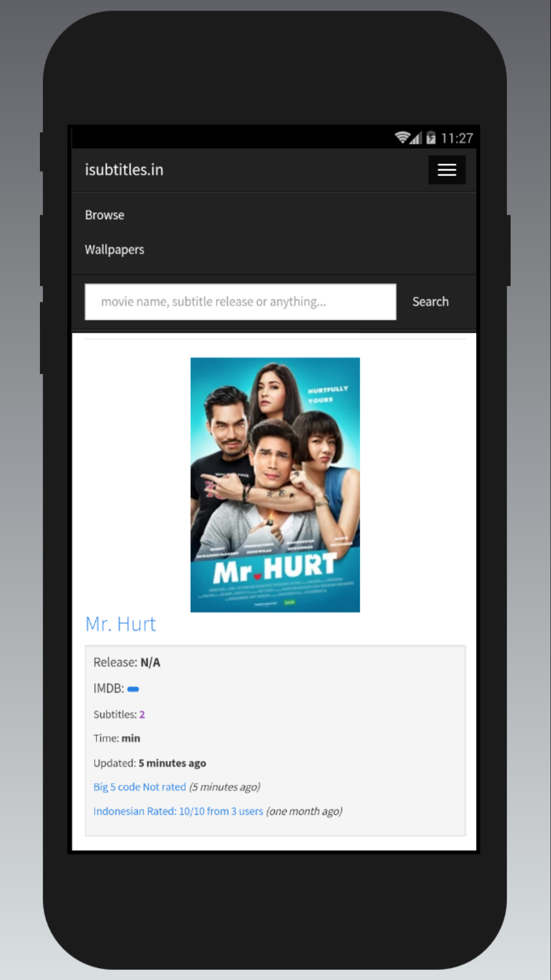Tap the cellular signal status icon
The width and height of the screenshot is (551, 980).
click(415, 138)
